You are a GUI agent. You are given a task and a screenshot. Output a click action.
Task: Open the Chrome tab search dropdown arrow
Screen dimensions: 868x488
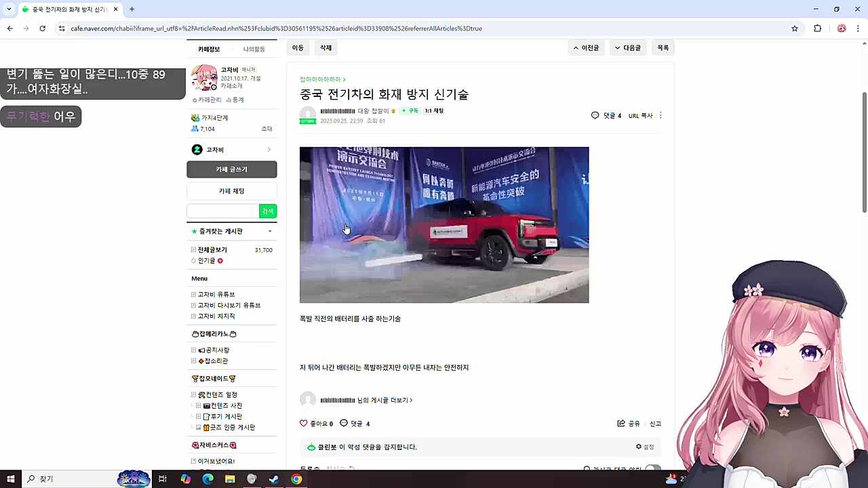coord(9,9)
